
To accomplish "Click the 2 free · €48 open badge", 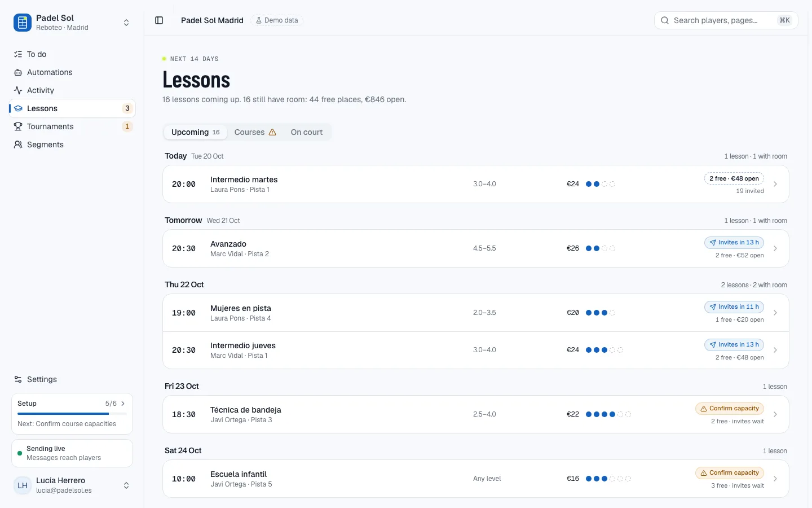I will [x=734, y=178].
